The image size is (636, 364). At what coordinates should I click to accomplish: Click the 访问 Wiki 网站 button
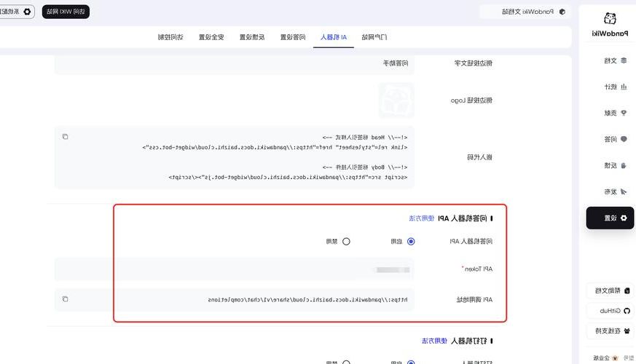(x=66, y=12)
